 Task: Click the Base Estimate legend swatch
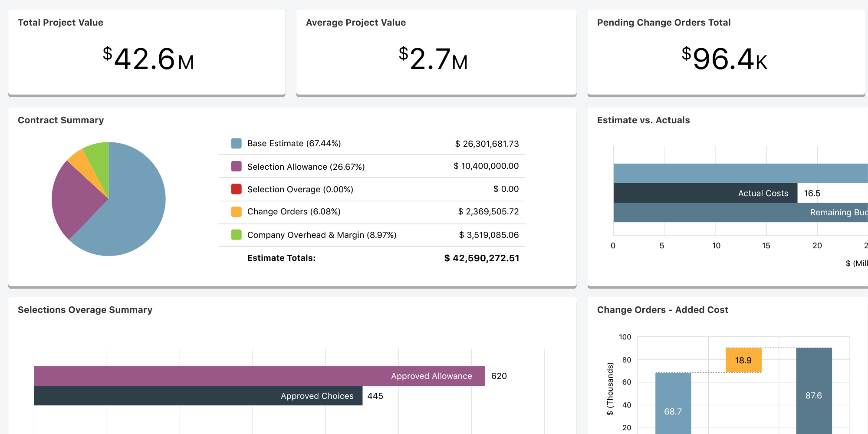pyautogui.click(x=235, y=143)
